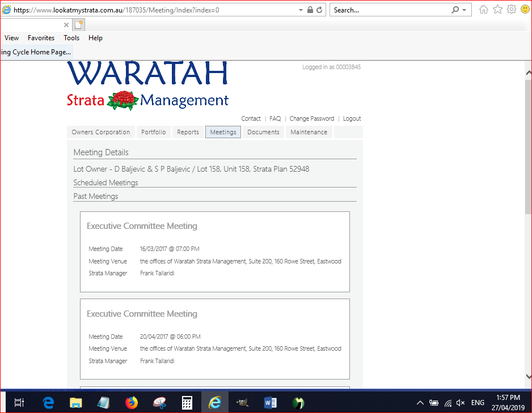Viewport: 532px width, 413px height.
Task: Open a new browser tab
Action: click(x=79, y=25)
